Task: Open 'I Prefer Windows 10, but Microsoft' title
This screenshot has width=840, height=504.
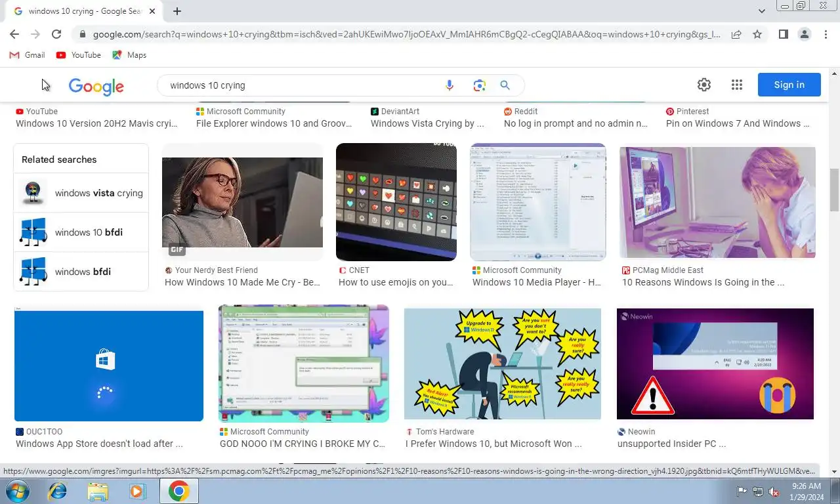Action: pos(493,444)
